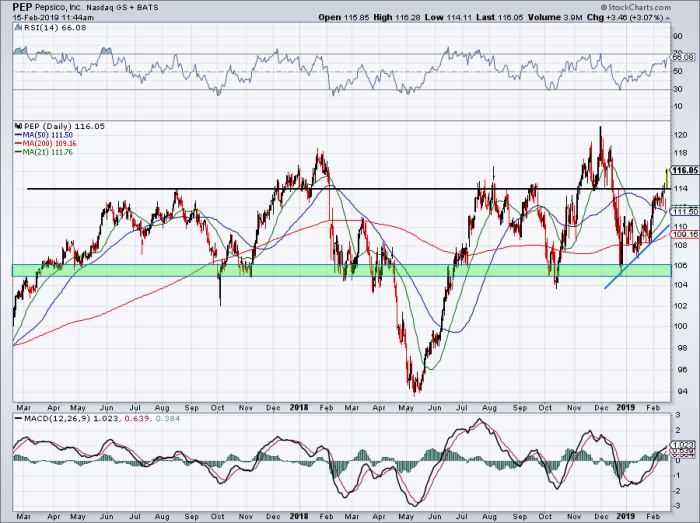Viewport: 700px width, 523px height.
Task: Click the 109.16 moving average tag on price axis
Action: point(685,234)
